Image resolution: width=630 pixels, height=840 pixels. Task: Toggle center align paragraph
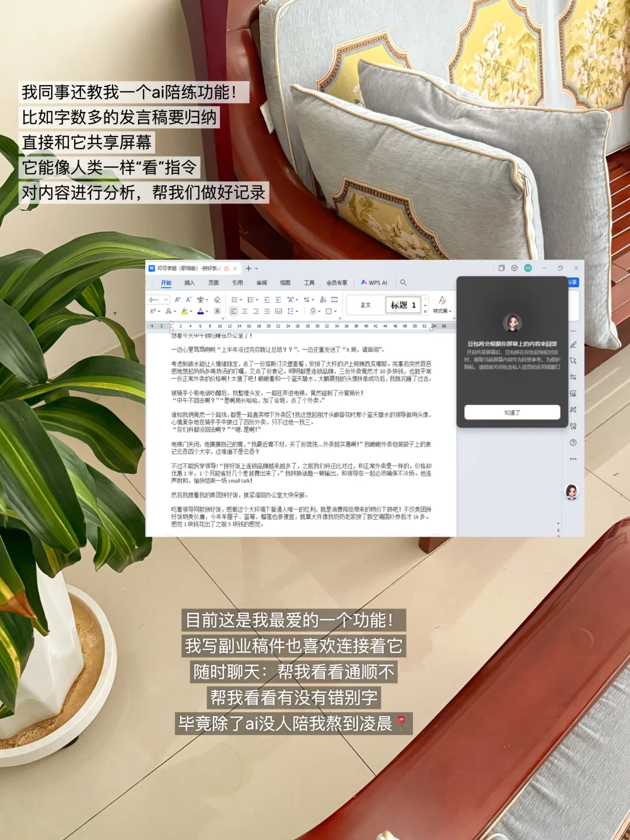pyautogui.click(x=244, y=311)
